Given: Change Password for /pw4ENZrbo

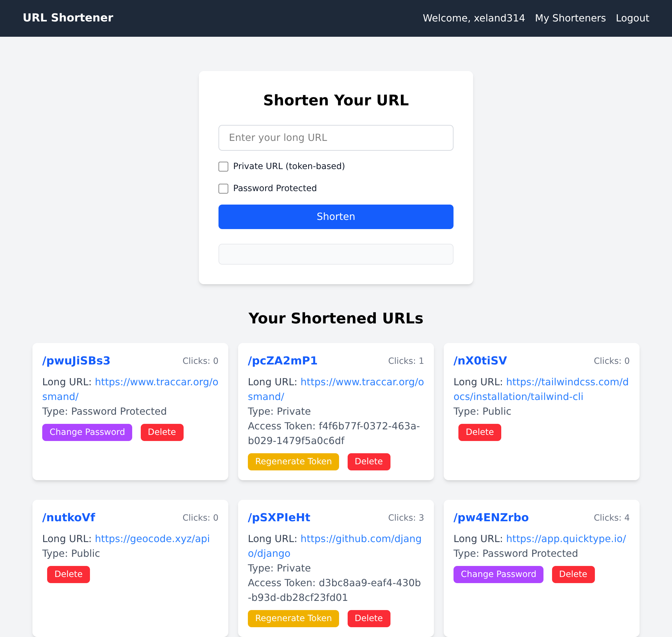Looking at the screenshot, I should pyautogui.click(x=498, y=575).
